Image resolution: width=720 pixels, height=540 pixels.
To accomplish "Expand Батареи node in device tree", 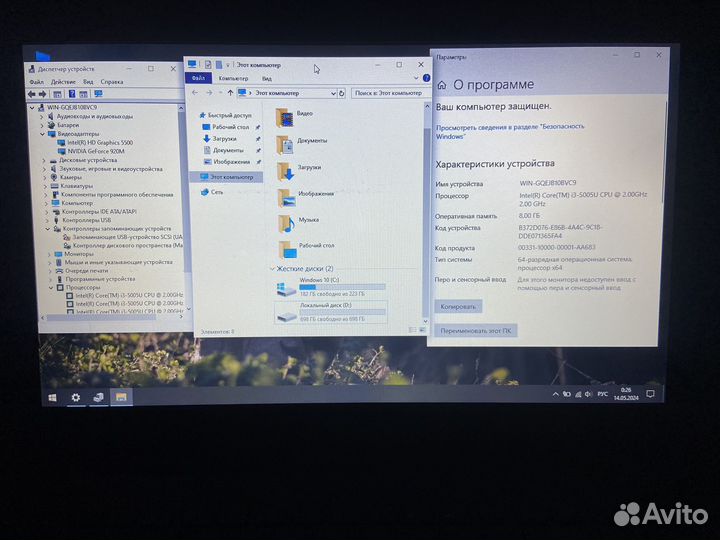I will tap(42, 125).
